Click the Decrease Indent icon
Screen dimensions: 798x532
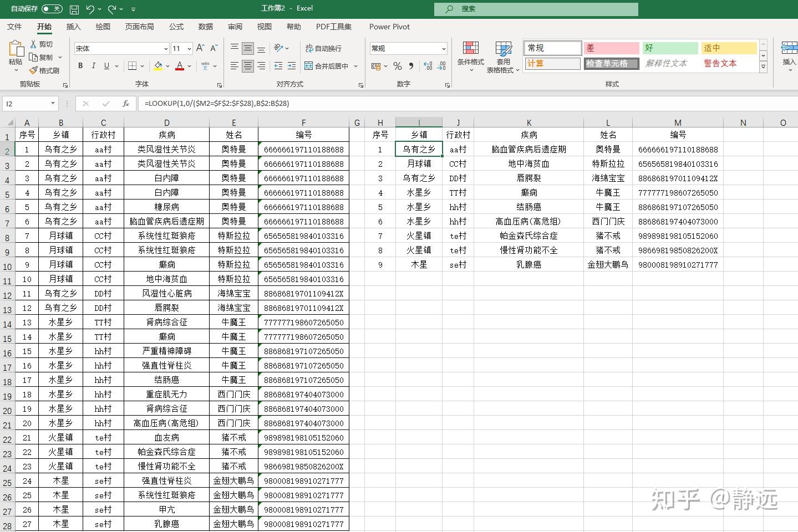(278, 66)
